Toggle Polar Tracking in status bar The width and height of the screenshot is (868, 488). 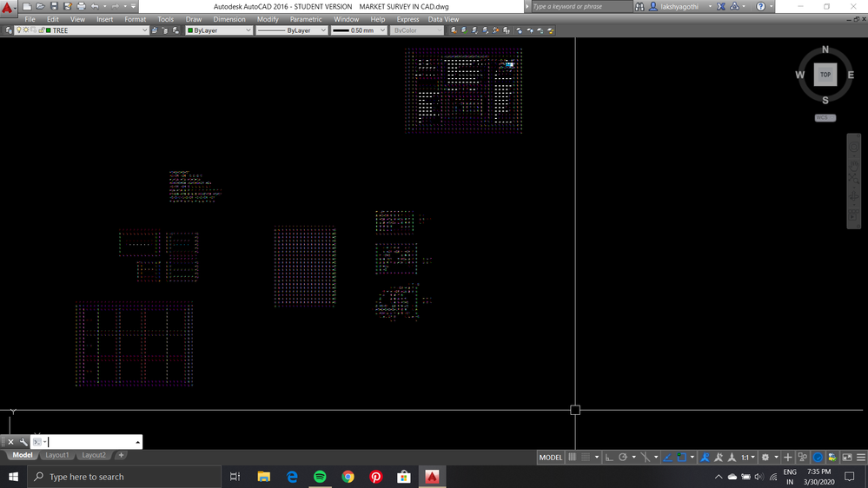pos(623,457)
